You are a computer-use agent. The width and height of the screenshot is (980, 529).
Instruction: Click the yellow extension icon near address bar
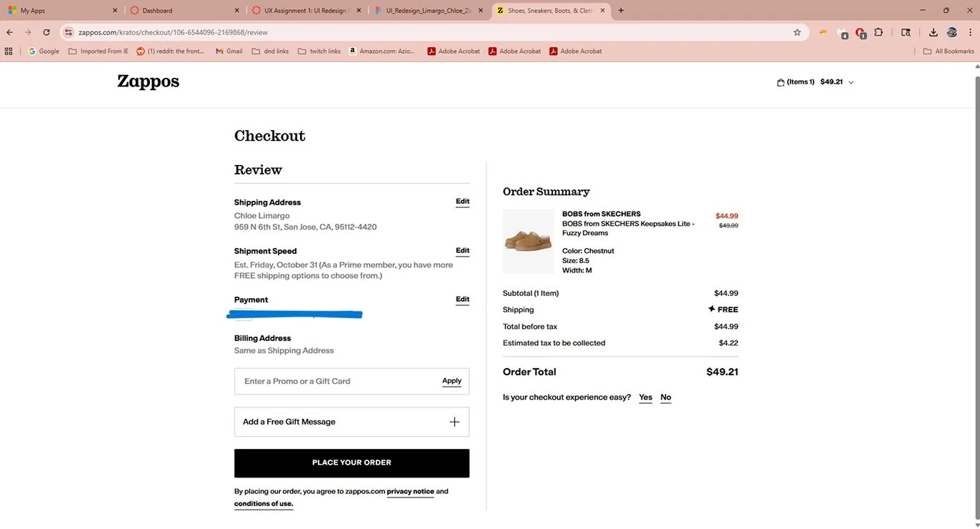(823, 32)
